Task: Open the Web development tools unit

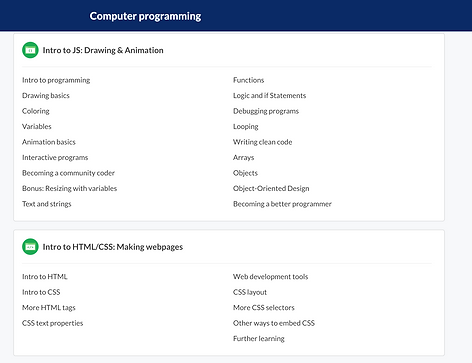Action: tap(270, 277)
